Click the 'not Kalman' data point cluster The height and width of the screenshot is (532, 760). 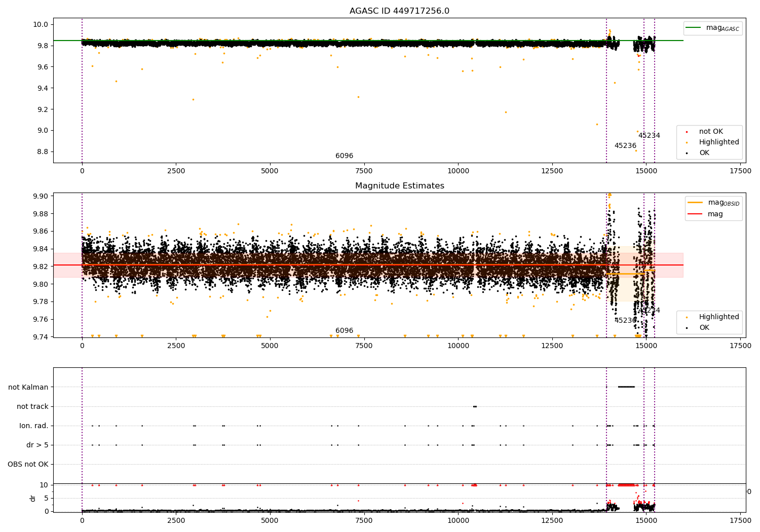click(626, 387)
